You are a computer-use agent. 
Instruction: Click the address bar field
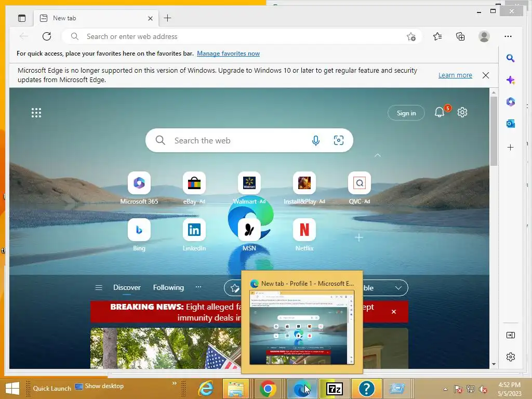(x=242, y=36)
